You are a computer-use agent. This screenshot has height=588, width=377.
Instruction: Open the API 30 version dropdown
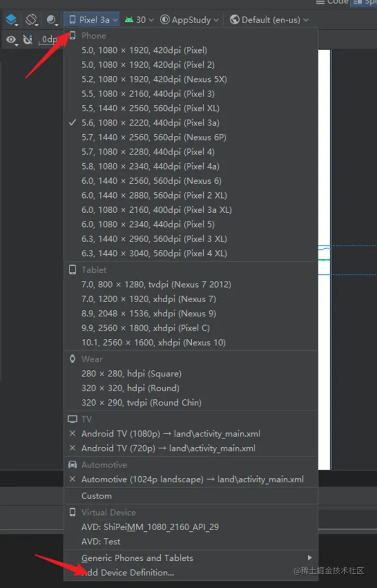pos(139,20)
